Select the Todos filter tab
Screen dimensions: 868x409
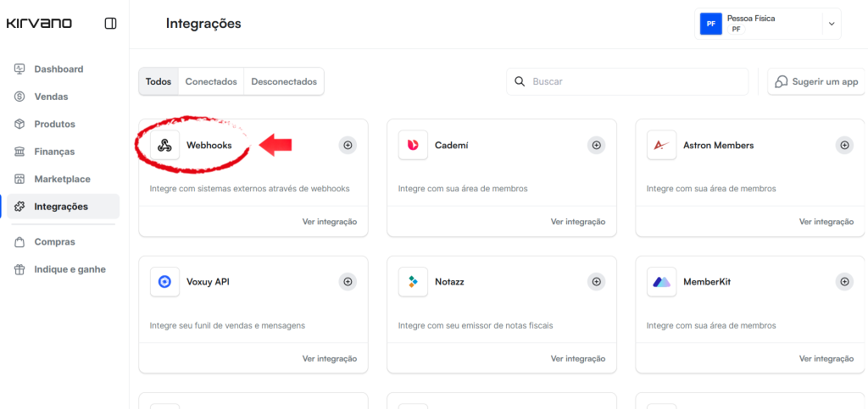pos(159,82)
